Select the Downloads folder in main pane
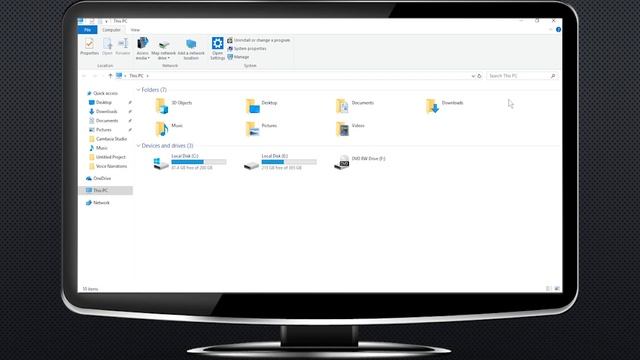Screen dimensions: 640x360 coord(444,106)
